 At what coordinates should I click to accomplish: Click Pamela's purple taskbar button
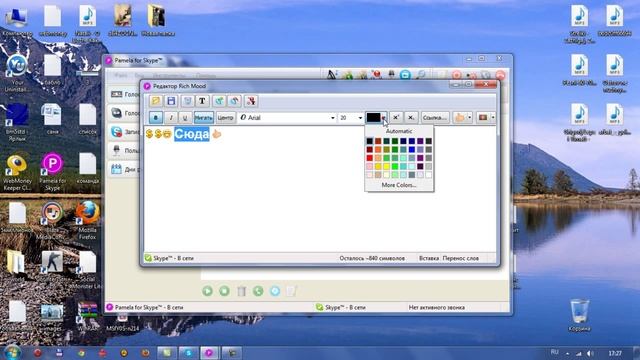tap(209, 353)
